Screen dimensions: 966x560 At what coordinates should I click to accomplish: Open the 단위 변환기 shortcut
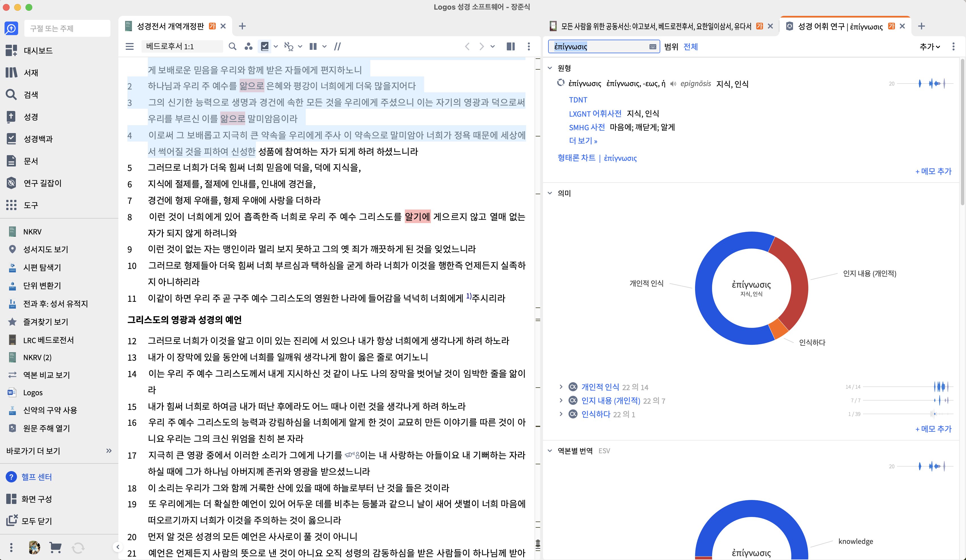35,285
